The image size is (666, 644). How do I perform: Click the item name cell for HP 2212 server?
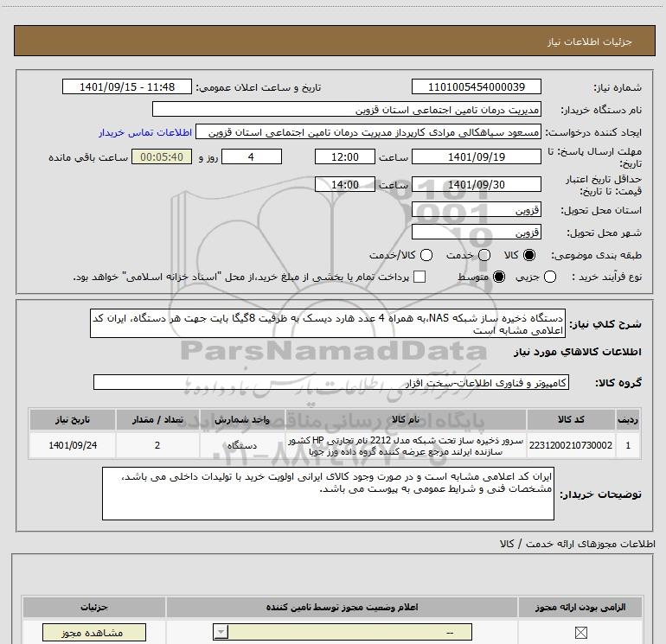[x=406, y=446]
